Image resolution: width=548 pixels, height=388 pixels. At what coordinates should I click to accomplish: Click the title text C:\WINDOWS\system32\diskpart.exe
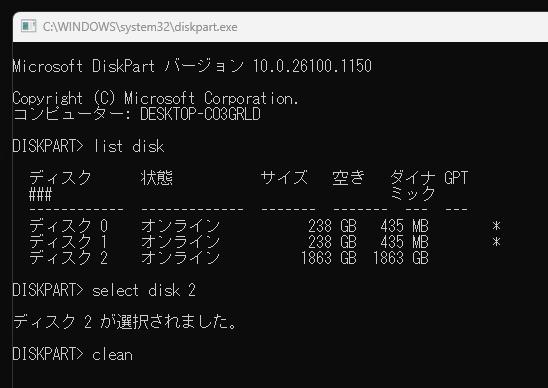(x=140, y=27)
